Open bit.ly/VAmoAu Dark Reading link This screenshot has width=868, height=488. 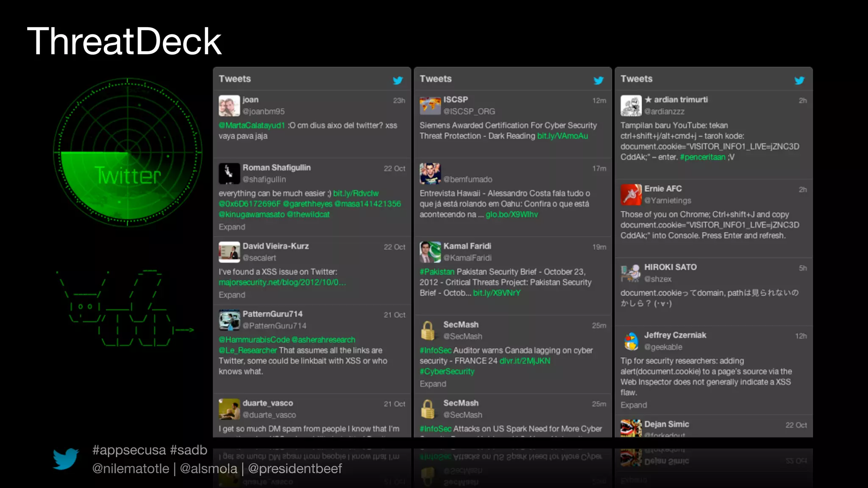(x=562, y=136)
